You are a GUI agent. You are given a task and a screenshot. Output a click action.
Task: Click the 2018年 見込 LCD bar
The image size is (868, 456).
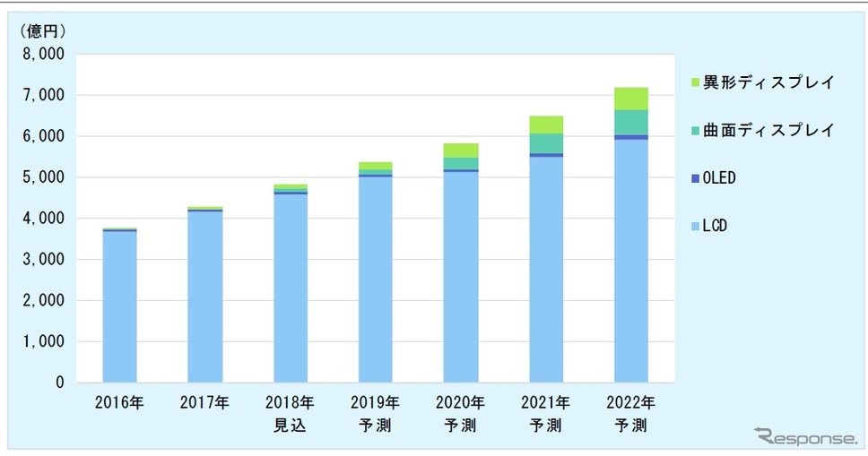point(291,288)
